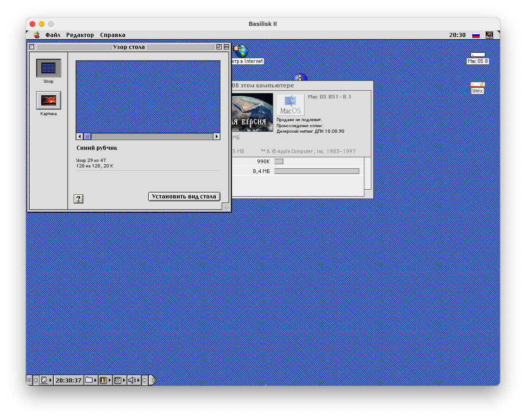Click the 20:30:37 clock in Control Strip
Viewport: 526px width, 420px height.
pyautogui.click(x=69, y=380)
